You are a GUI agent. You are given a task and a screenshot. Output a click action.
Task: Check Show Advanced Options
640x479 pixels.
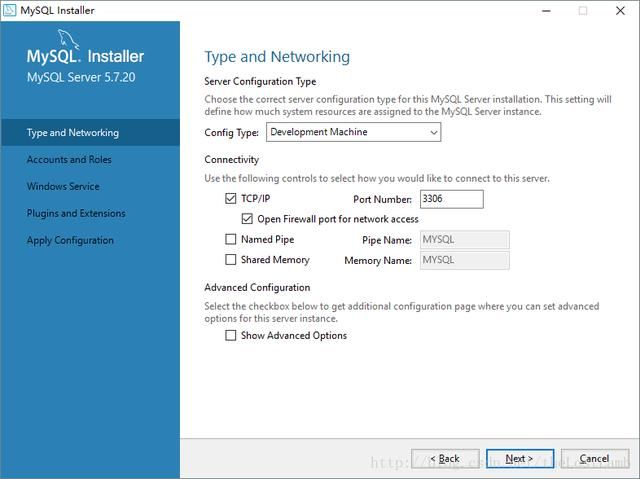[231, 335]
